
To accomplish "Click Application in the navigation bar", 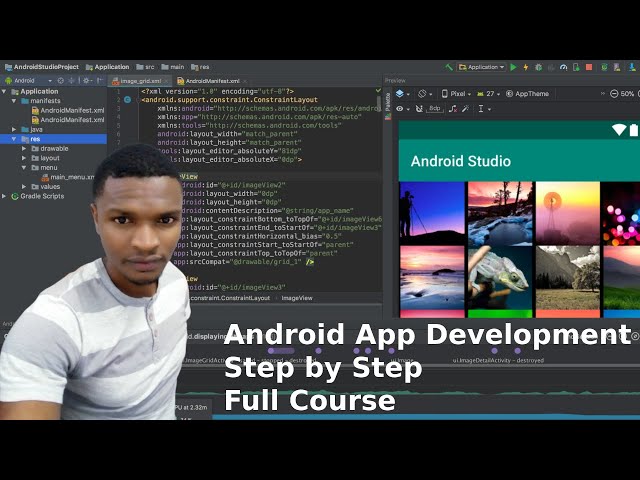I will 108,67.
